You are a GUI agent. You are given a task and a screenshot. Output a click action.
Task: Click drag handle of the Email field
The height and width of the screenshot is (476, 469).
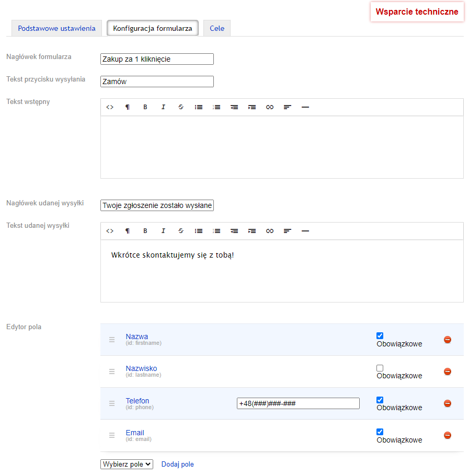(x=112, y=435)
